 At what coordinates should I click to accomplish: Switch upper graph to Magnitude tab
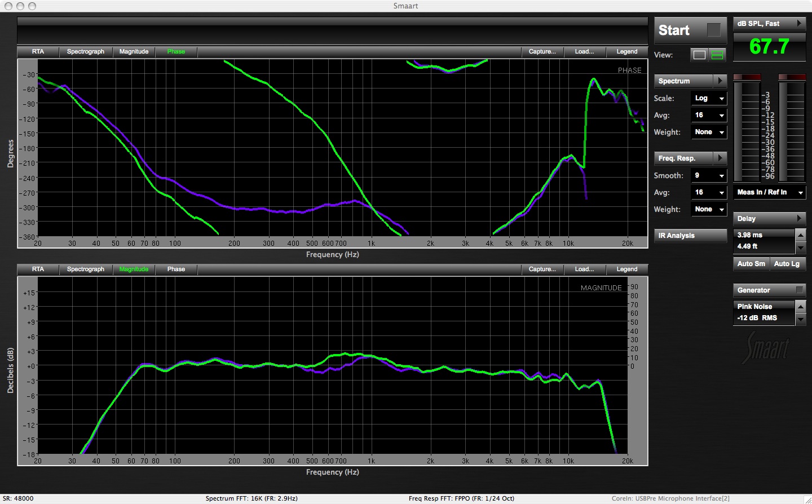[x=134, y=51]
